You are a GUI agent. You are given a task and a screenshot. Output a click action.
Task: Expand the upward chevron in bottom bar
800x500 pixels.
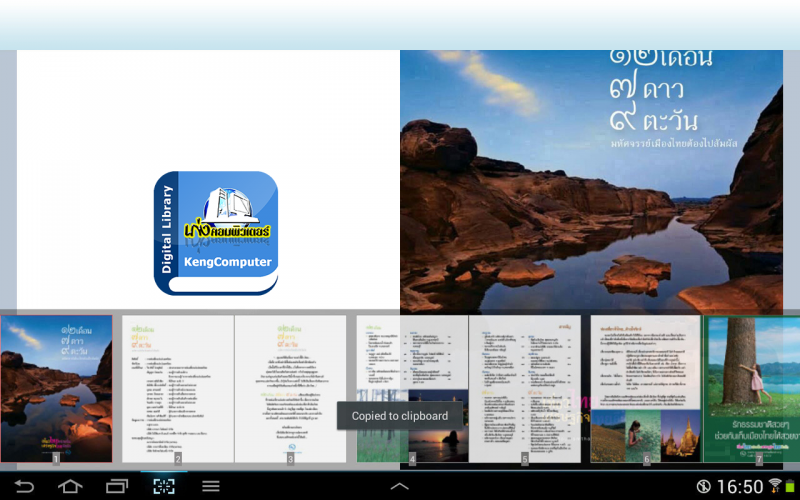399,486
